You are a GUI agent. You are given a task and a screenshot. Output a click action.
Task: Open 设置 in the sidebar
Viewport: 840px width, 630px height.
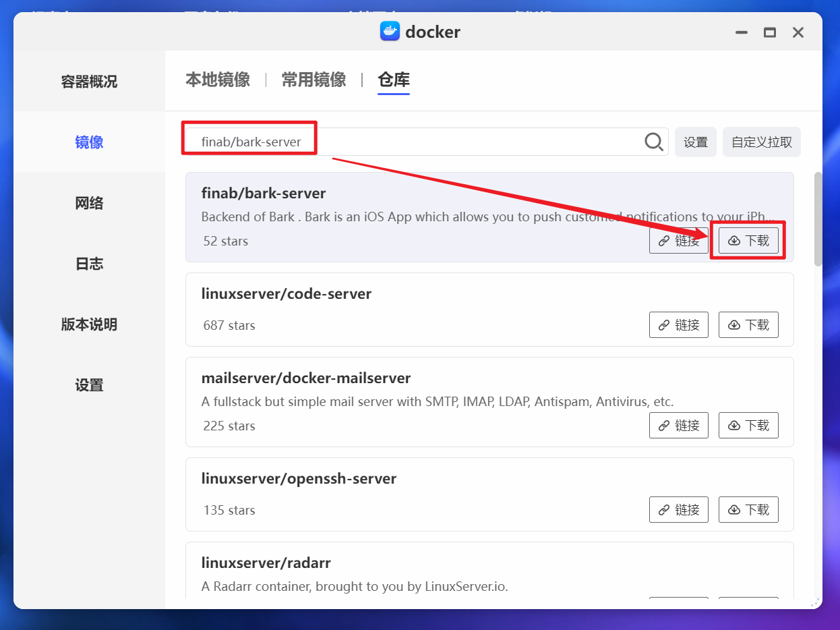[x=89, y=385]
